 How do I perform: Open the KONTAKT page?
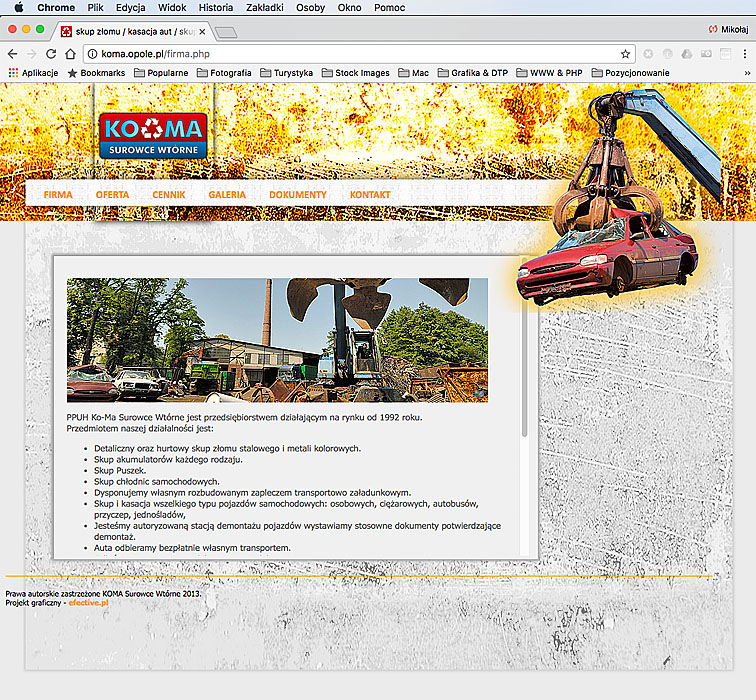(370, 195)
